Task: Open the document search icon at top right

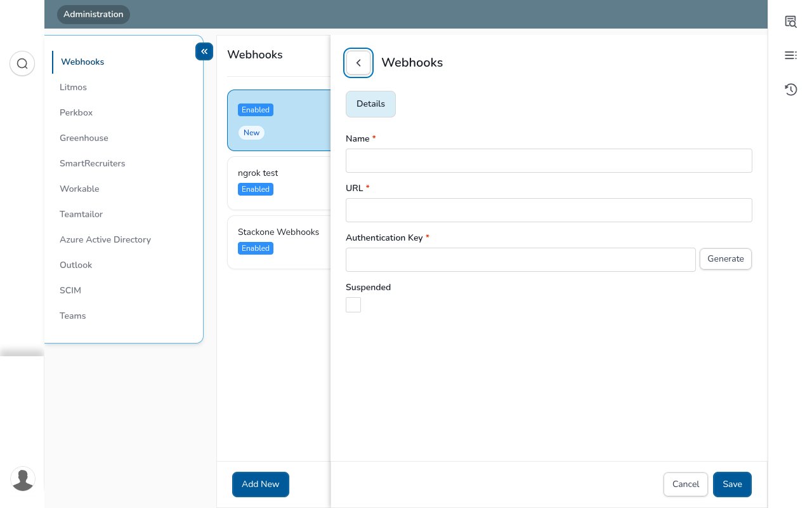Action: click(790, 22)
